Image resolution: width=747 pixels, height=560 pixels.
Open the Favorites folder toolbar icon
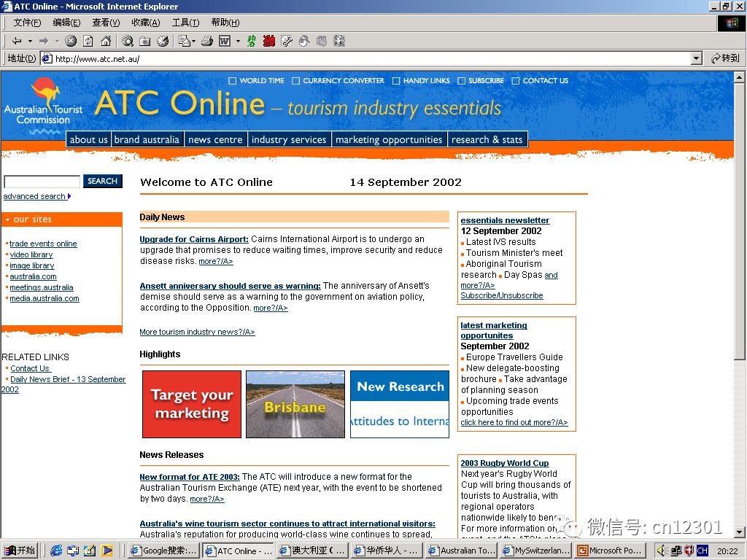pos(145,42)
